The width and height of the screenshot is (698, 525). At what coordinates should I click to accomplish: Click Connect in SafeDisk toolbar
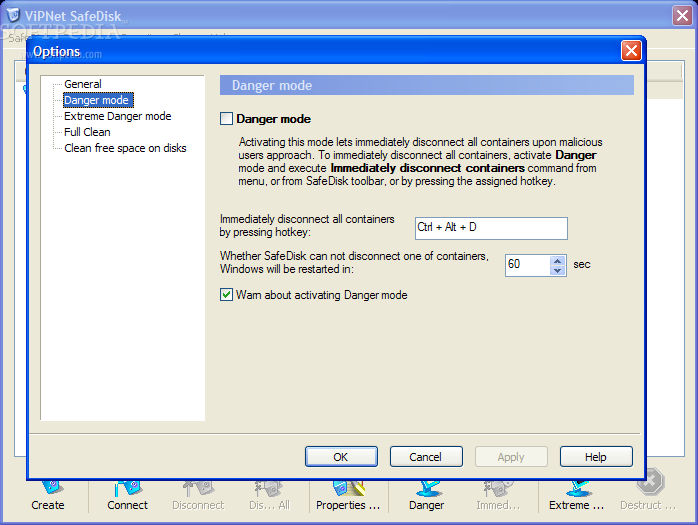[x=127, y=495]
